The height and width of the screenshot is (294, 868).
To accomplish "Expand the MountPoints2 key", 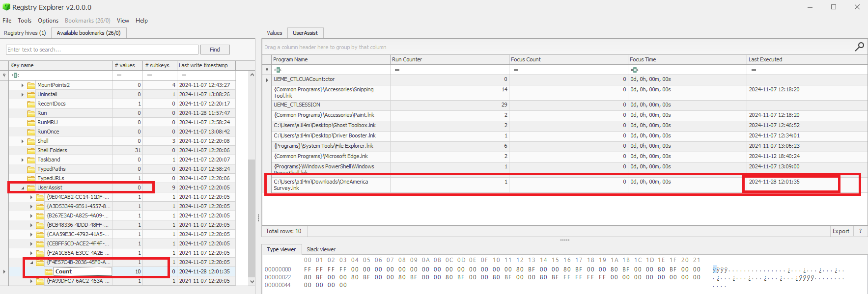I will pyautogui.click(x=23, y=85).
